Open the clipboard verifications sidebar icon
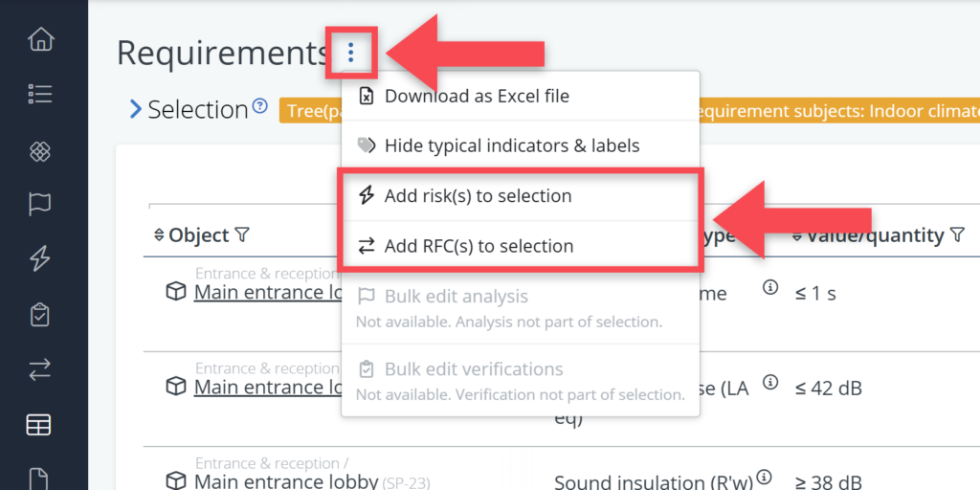The height and width of the screenshot is (490, 980). click(x=40, y=314)
